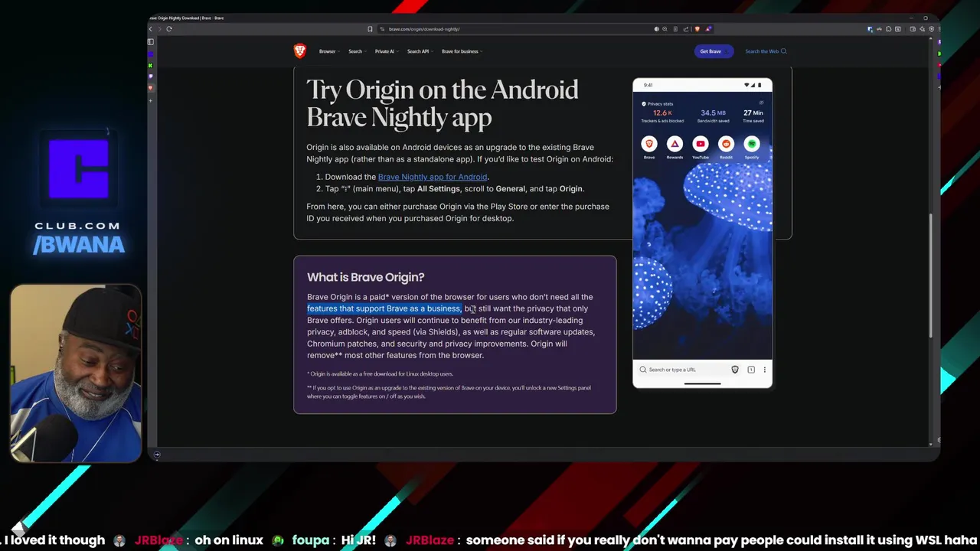
Task: Expand the Brave for business menu
Action: pos(462,51)
